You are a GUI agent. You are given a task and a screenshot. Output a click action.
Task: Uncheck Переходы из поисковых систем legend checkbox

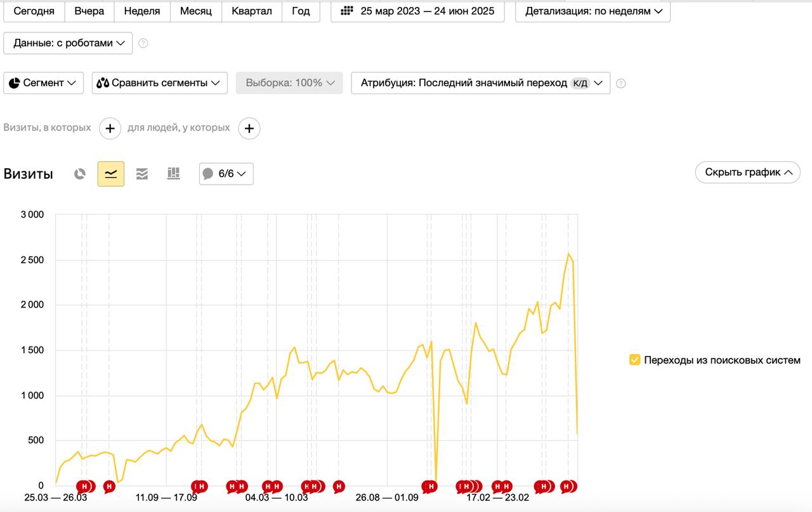pyautogui.click(x=634, y=360)
